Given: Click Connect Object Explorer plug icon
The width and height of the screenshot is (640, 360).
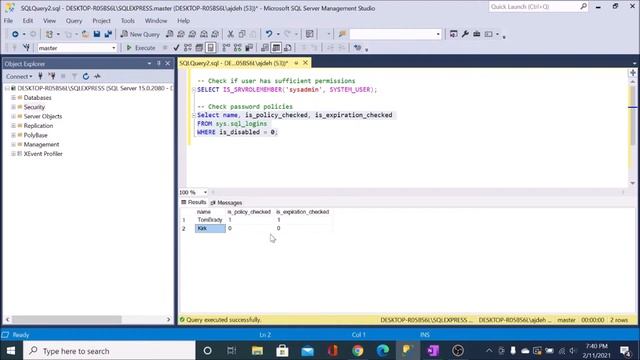Looking at the screenshot, I should click(40, 76).
